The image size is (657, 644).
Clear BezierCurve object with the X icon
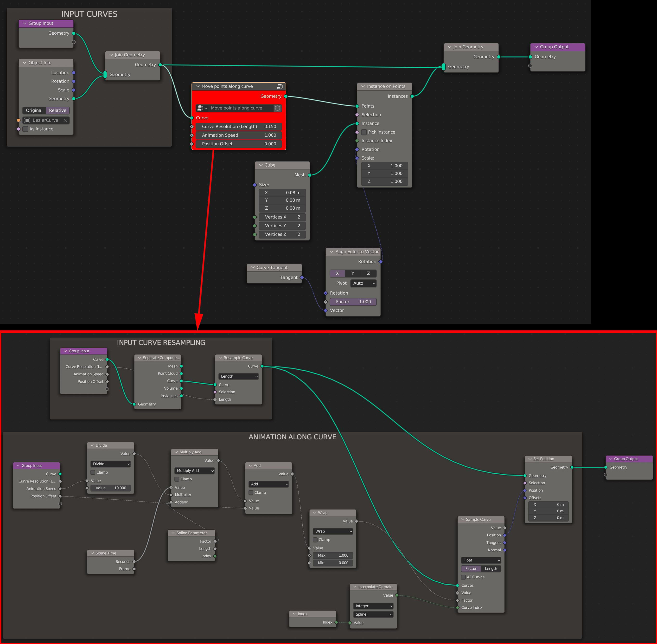tap(65, 120)
